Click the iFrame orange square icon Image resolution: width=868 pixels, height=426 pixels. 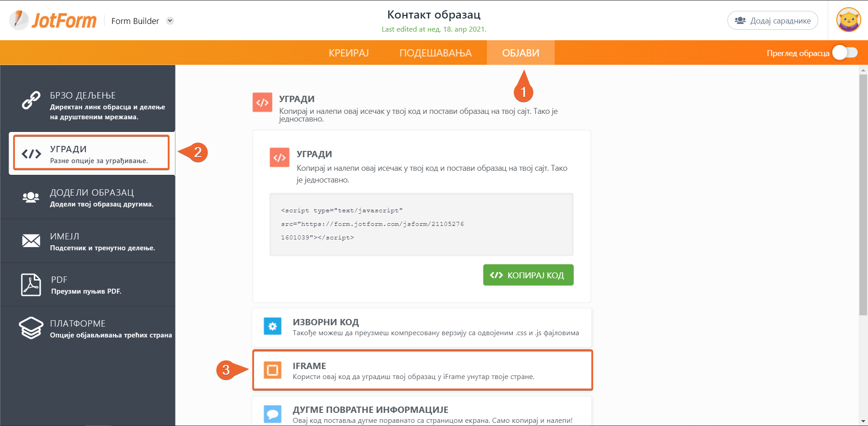273,370
